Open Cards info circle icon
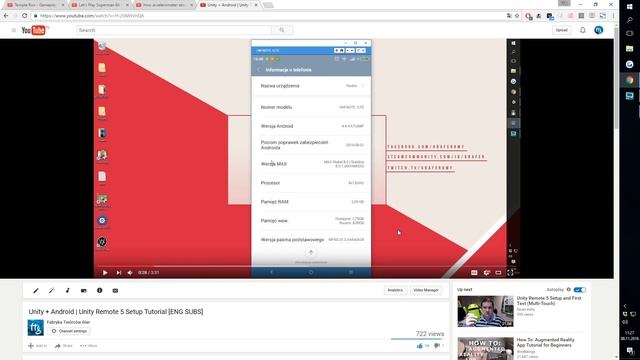 [100, 291]
